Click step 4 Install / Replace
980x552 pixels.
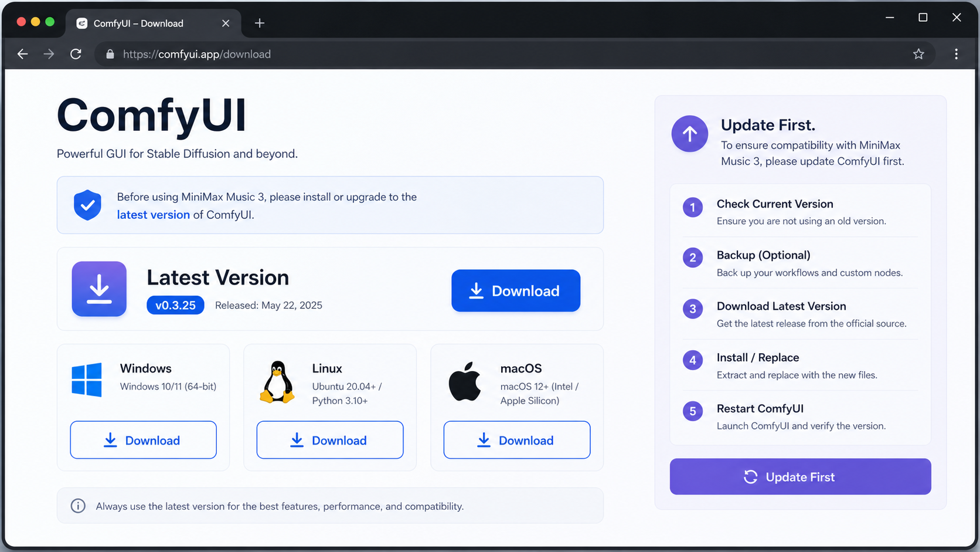[x=800, y=365]
